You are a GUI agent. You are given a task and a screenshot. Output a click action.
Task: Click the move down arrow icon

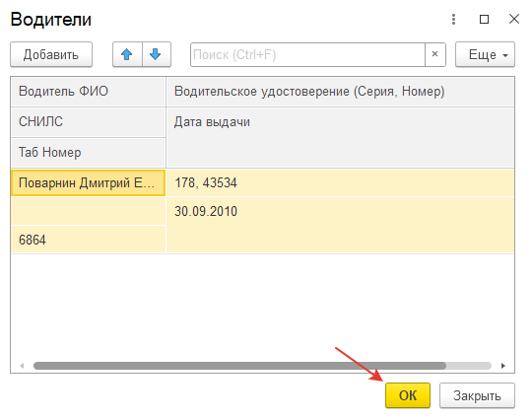pyautogui.click(x=156, y=54)
